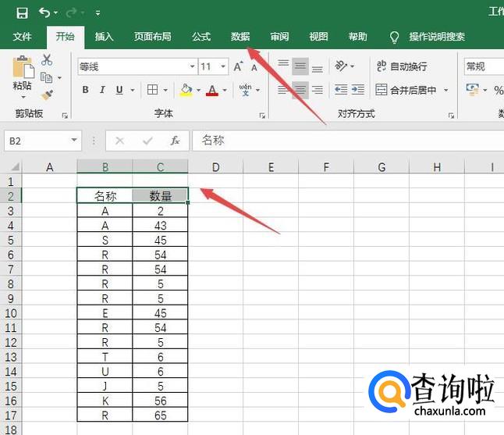Click the wén phonetic guide icon
The height and width of the screenshot is (435, 504).
[245, 90]
